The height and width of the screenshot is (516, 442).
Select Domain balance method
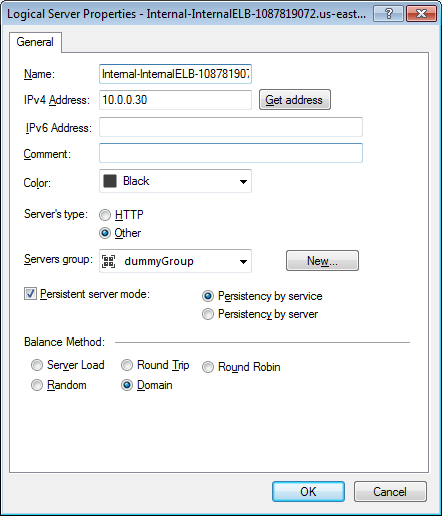point(127,385)
